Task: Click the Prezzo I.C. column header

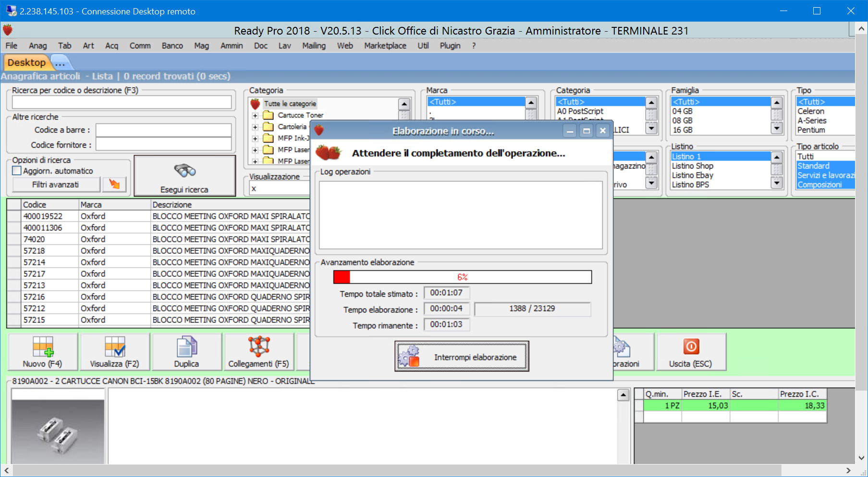Action: (x=802, y=394)
